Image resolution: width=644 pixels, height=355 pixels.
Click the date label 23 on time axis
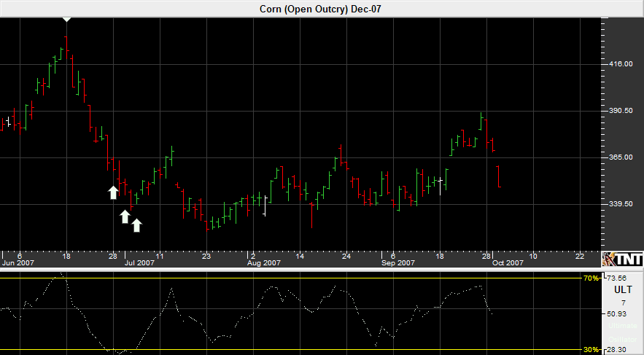tap(206, 256)
